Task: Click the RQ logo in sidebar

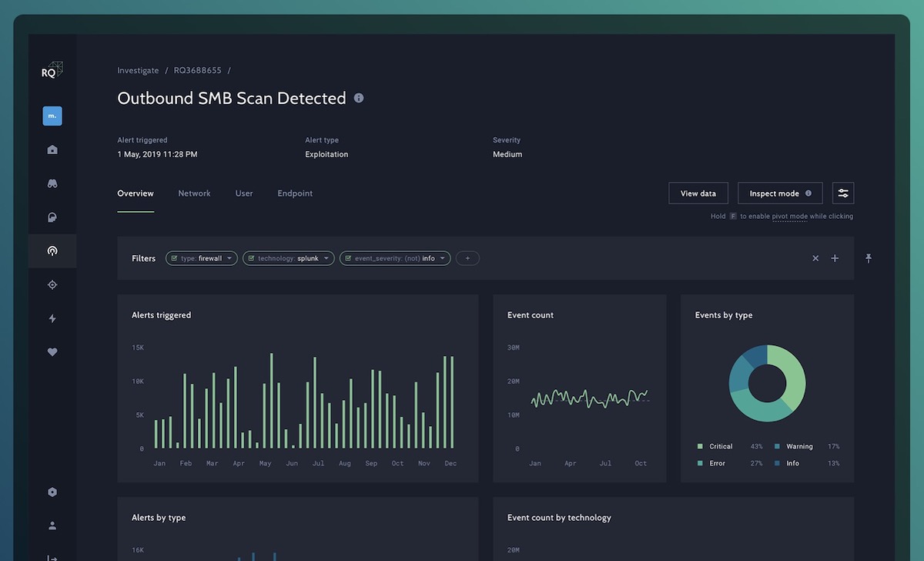Action: point(52,70)
